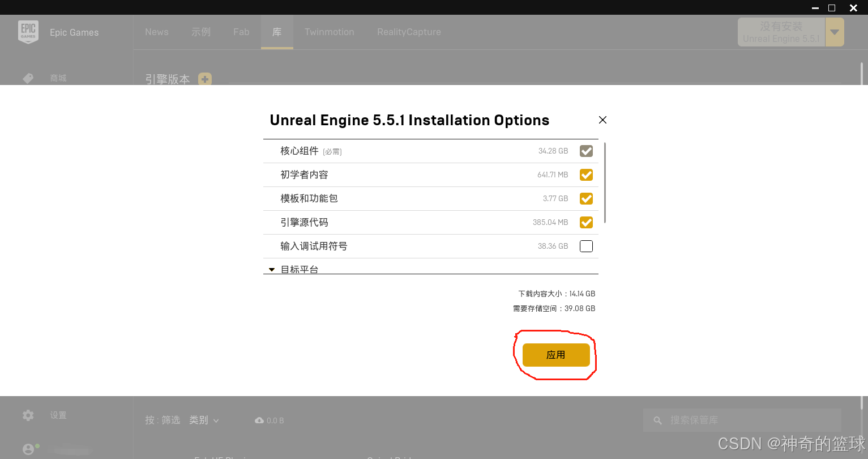Click the 应用 apply button
This screenshot has height=459, width=868.
pos(556,355)
